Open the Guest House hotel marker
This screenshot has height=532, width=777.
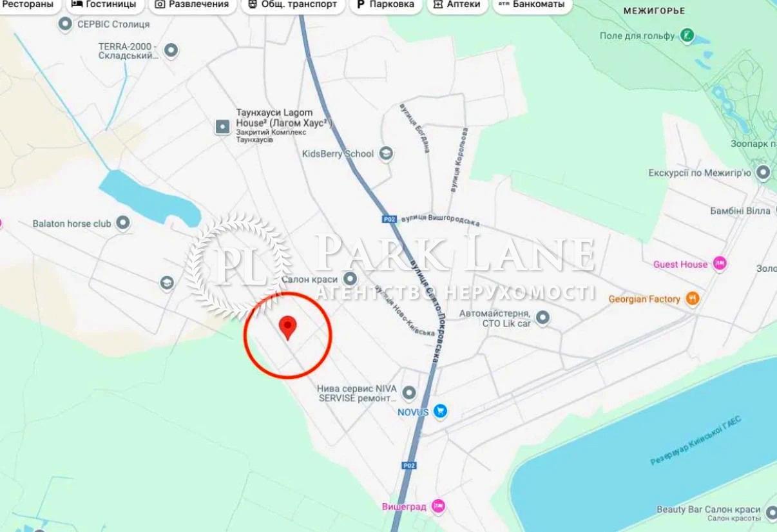pos(720,264)
